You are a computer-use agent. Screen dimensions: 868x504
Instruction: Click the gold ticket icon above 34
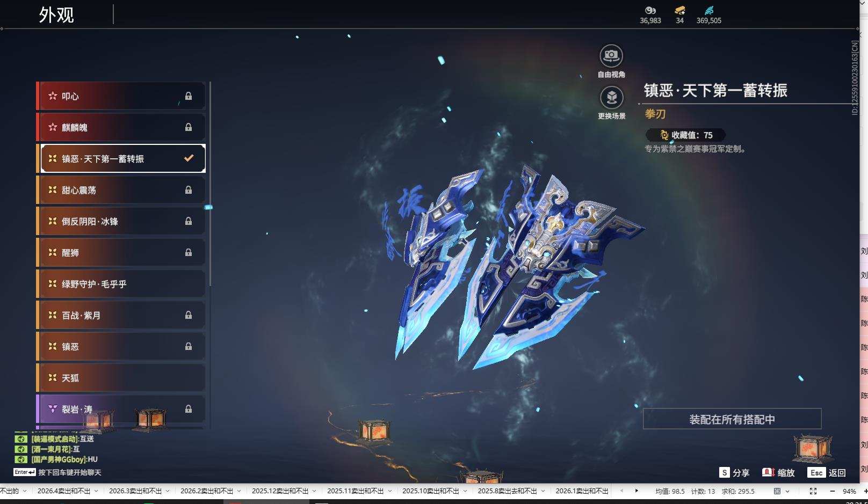pyautogui.click(x=680, y=10)
